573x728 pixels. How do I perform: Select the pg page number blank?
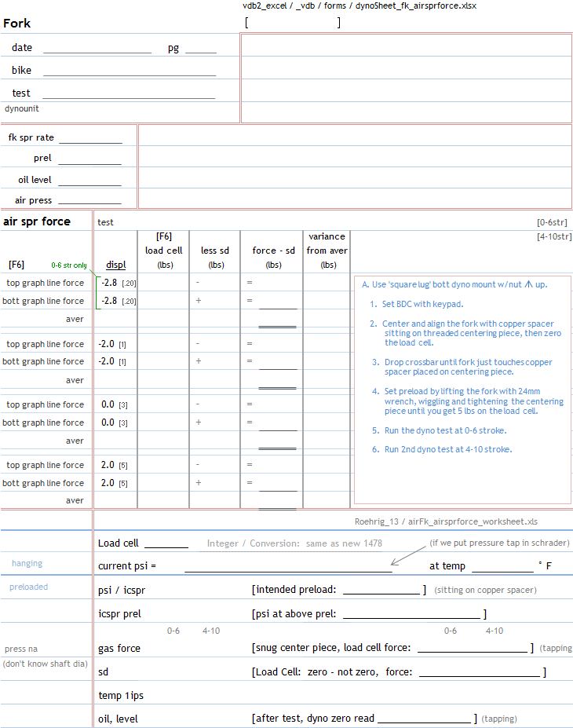(x=200, y=49)
